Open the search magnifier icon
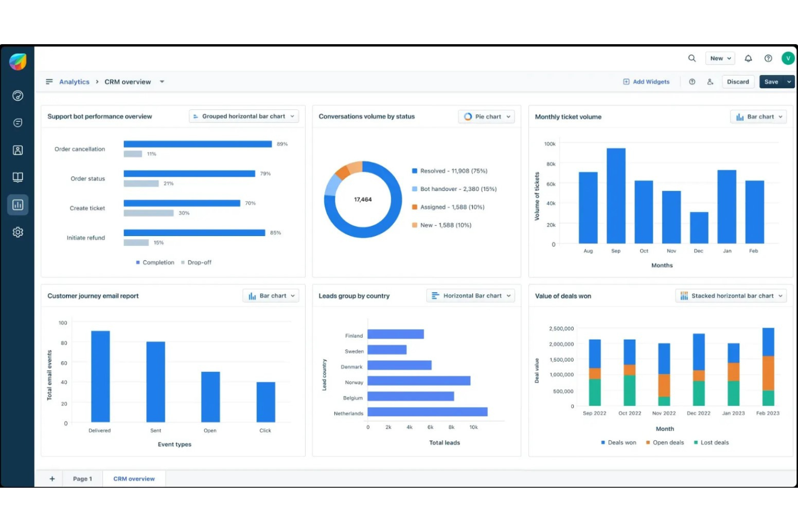 coord(692,58)
